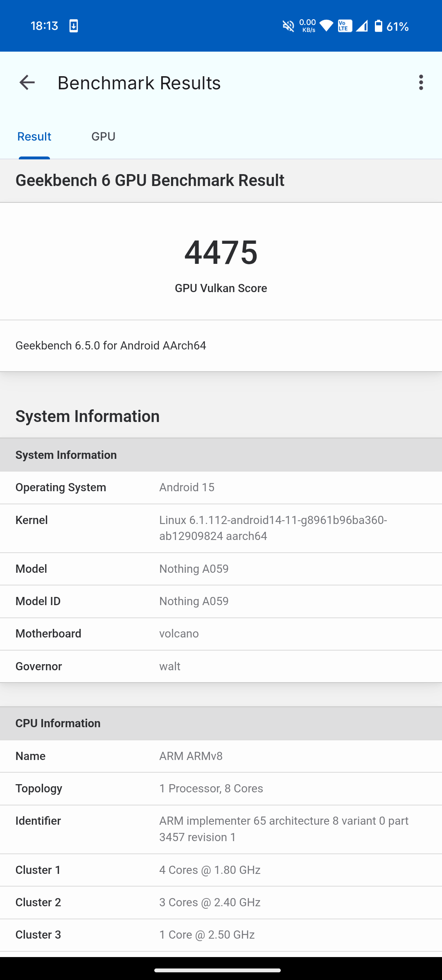
Task: Tap the download notification icon
Action: [x=74, y=26]
